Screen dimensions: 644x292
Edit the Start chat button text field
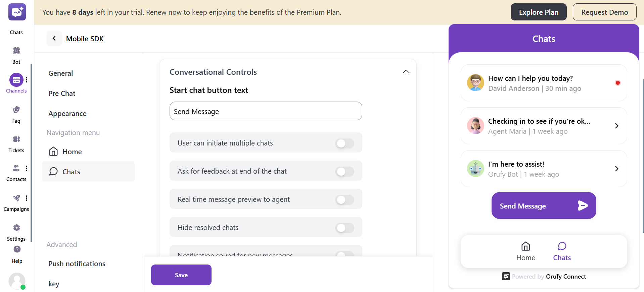[266, 111]
